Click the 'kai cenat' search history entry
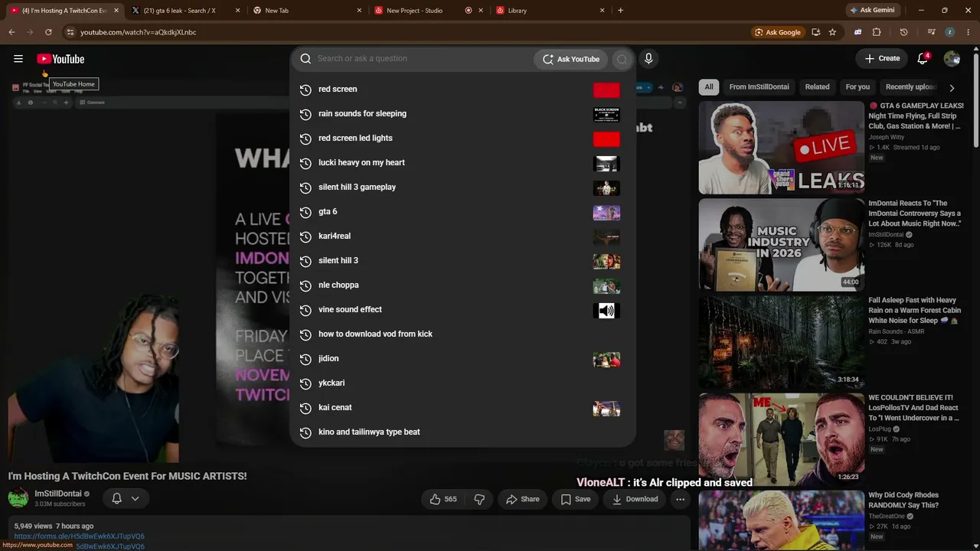 462,408
